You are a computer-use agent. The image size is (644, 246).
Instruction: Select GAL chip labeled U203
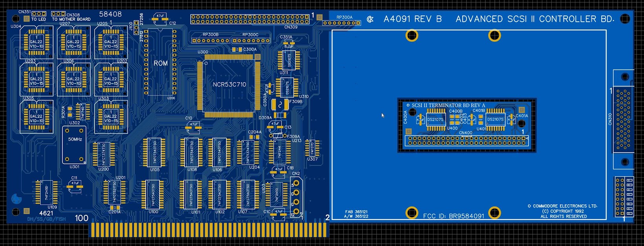[x=36, y=80]
